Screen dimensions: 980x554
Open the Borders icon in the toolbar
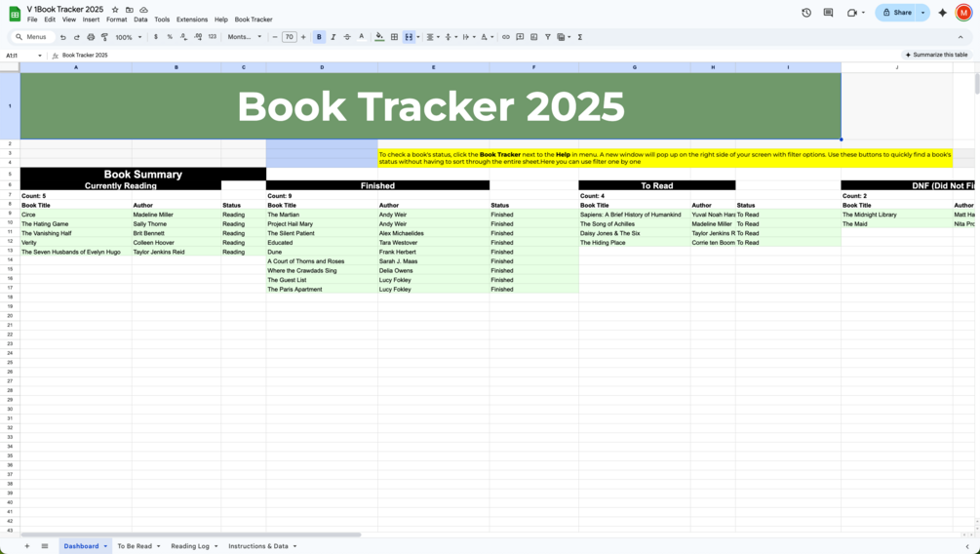pos(394,37)
